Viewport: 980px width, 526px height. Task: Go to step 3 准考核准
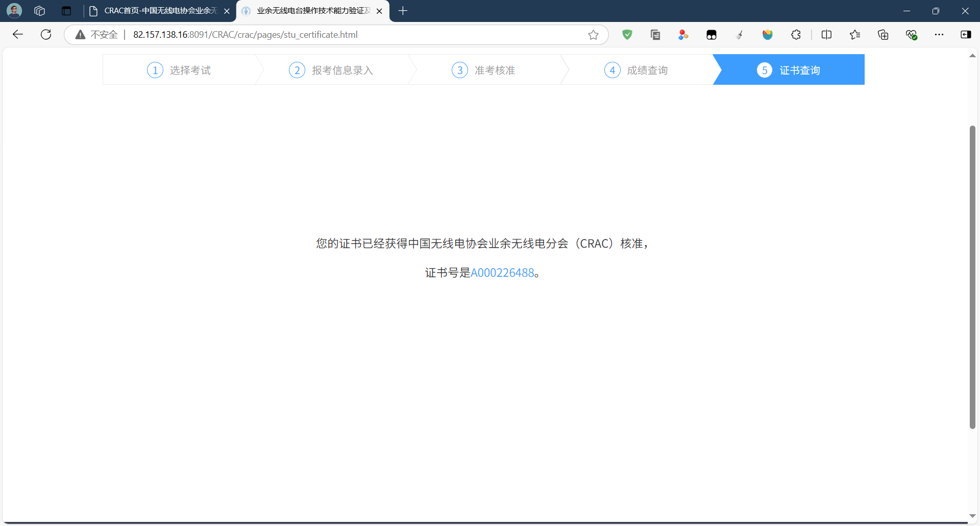pos(483,70)
